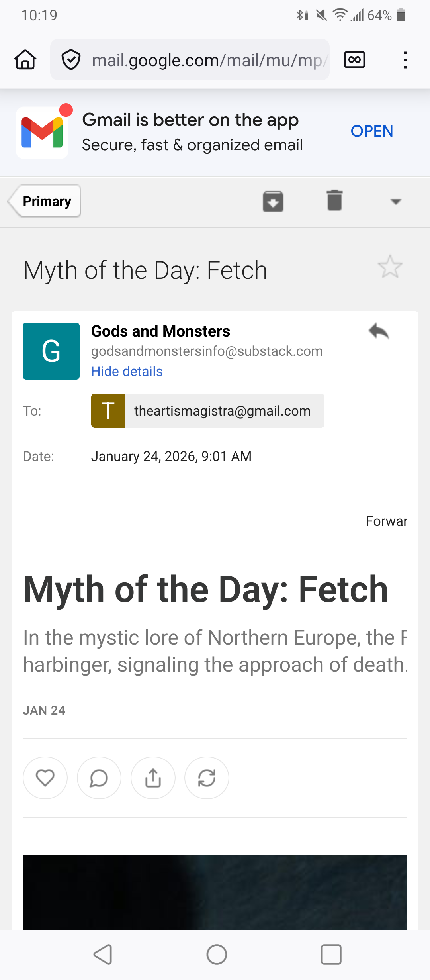Expand the more actions dropdown arrow
Screen dimensions: 430x980
coord(395,202)
